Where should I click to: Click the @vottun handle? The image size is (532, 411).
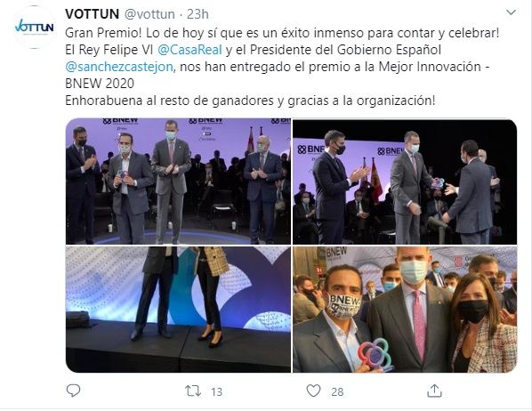point(149,14)
